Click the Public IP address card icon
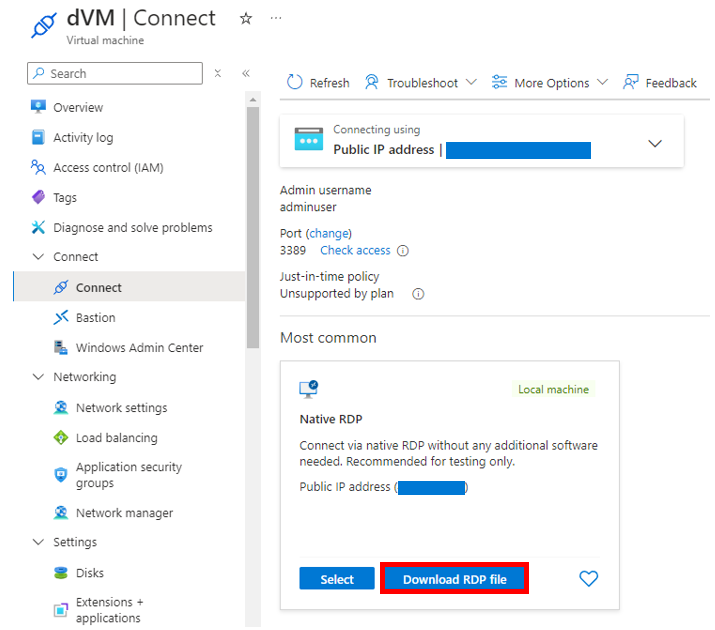This screenshot has height=630, width=715. 309,139
